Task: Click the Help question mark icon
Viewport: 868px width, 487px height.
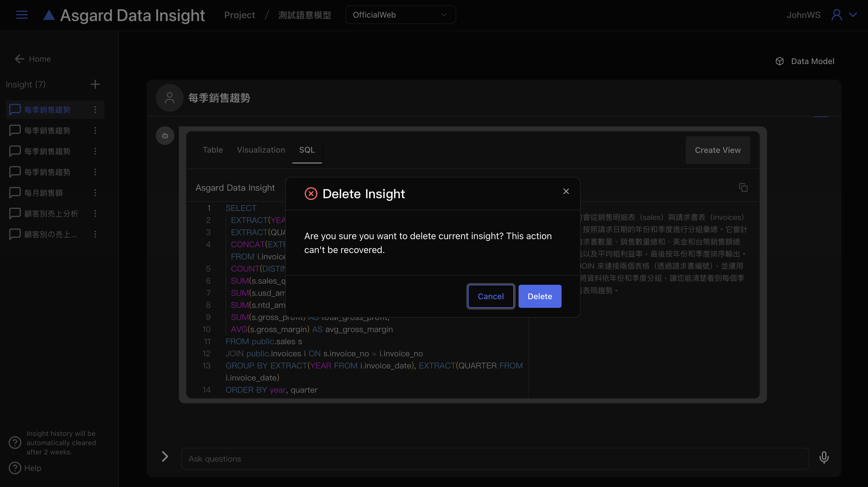Action: (x=15, y=468)
